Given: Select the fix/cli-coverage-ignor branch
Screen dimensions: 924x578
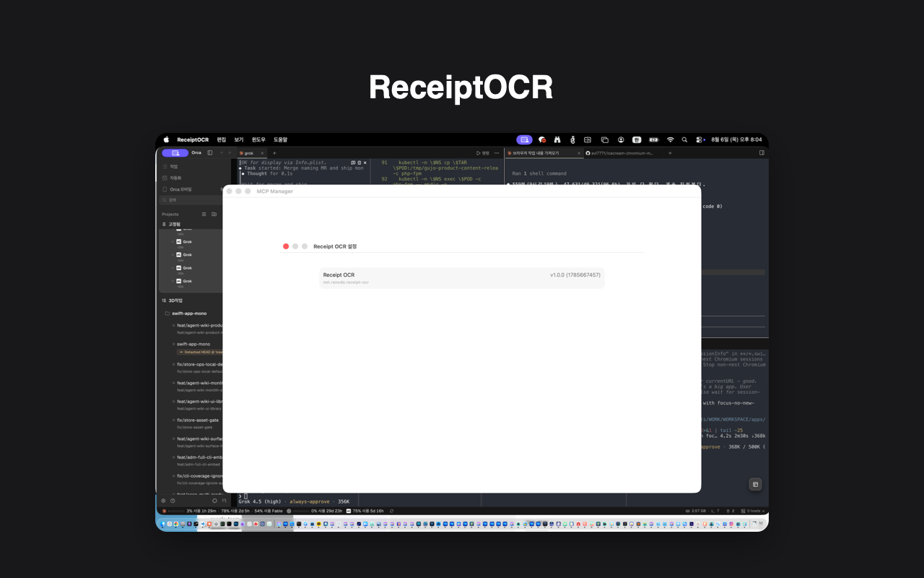Looking at the screenshot, I should [200, 476].
